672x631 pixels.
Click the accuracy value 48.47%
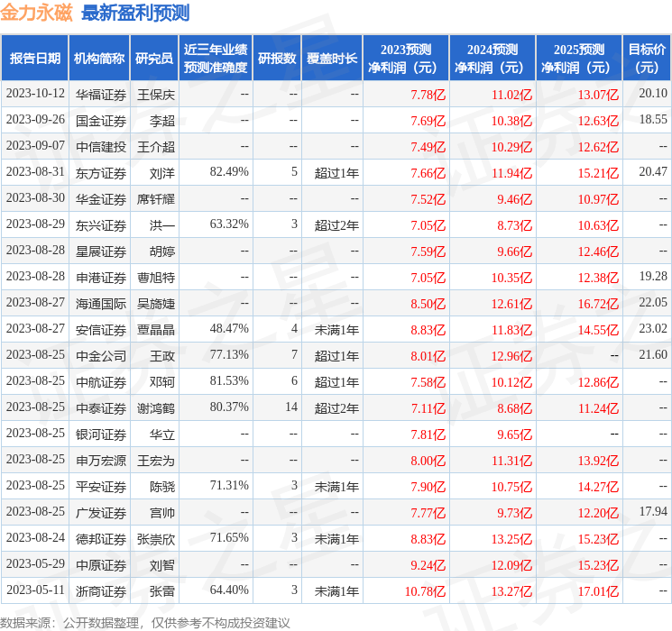[x=229, y=328]
